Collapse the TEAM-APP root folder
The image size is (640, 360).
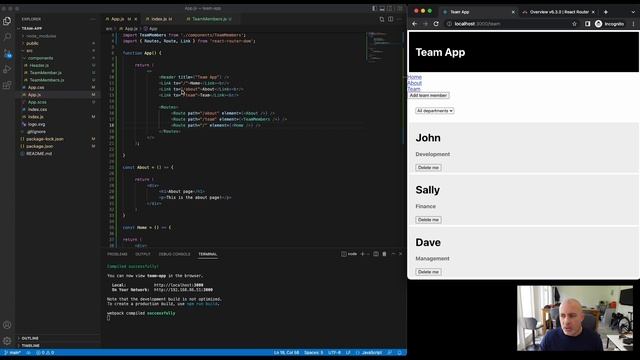[57, 28]
